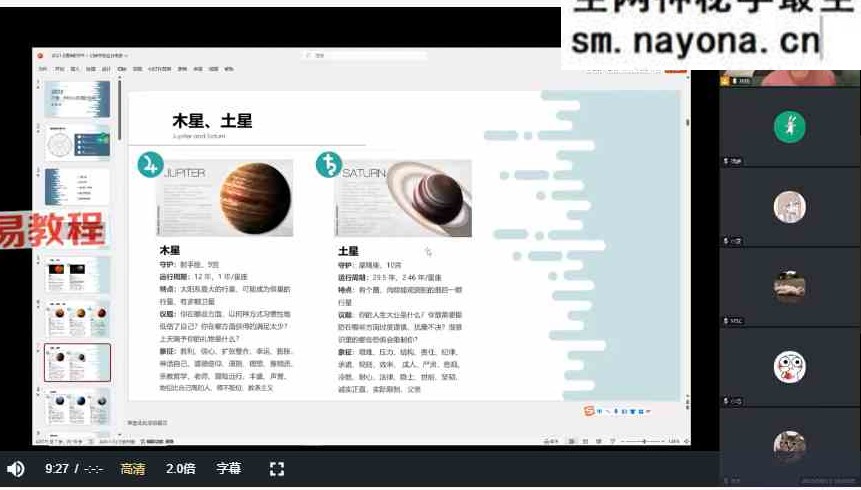The width and height of the screenshot is (861, 490).
Task: Click the red PowerPoint app icon
Action: (40, 55)
